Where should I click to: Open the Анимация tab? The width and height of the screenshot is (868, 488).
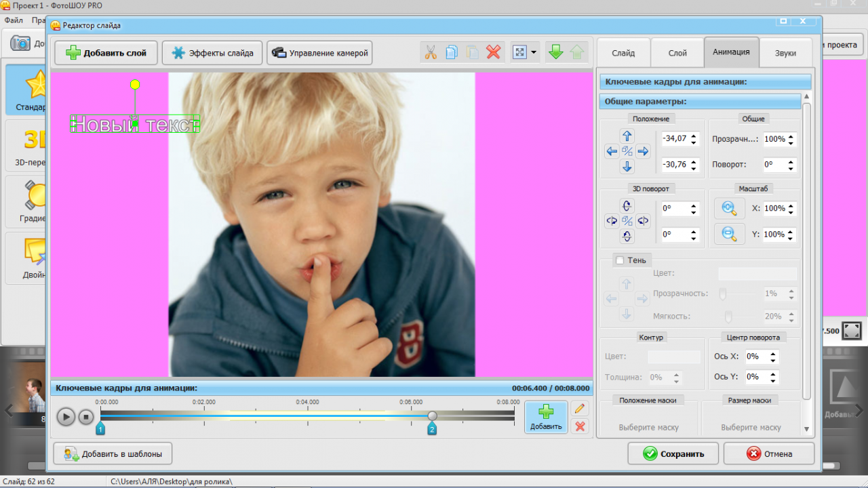click(x=732, y=52)
